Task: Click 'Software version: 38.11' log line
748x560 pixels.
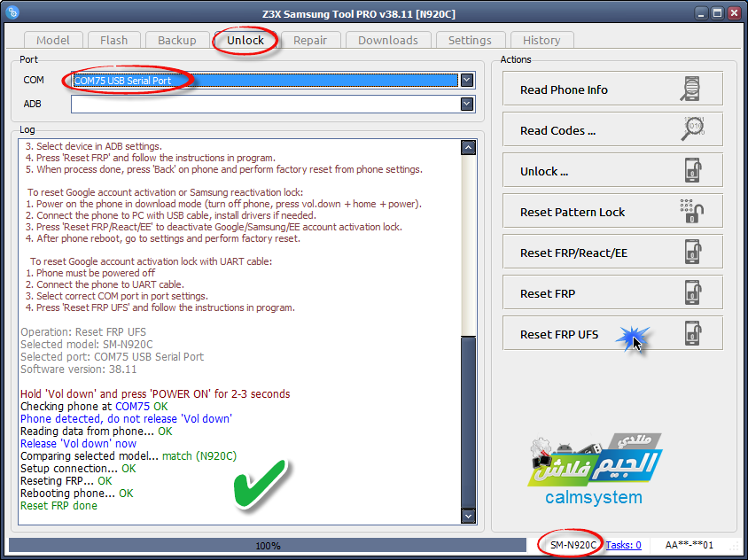Action: tap(79, 369)
